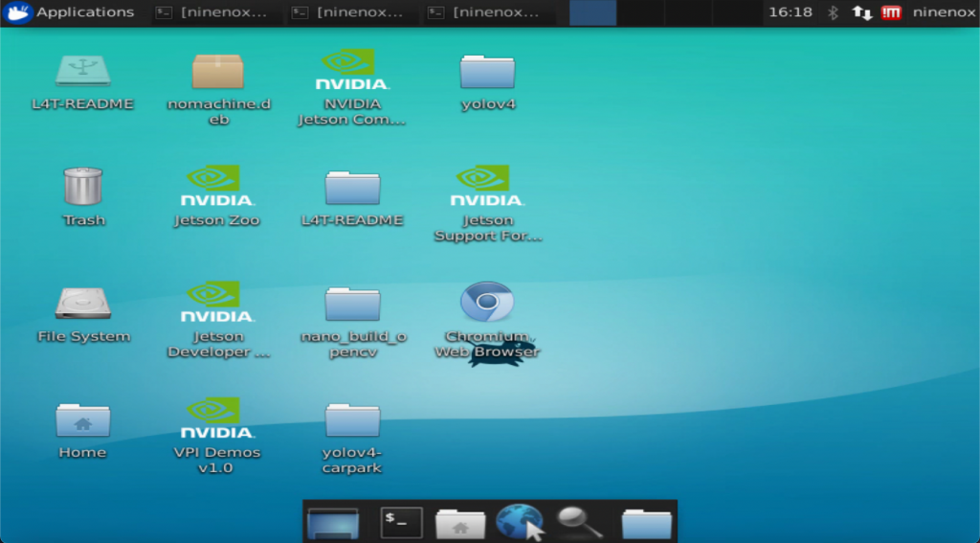
Task: Select the nomachine.deb package icon
Action: 217,71
